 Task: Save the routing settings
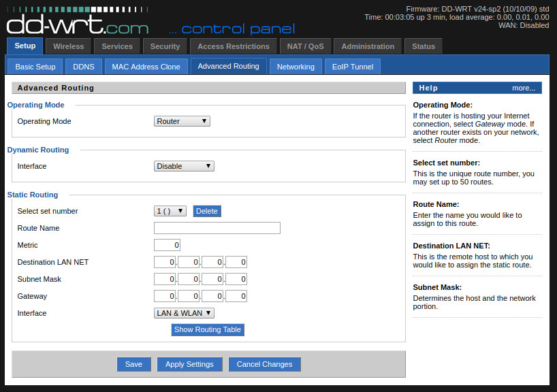click(x=133, y=364)
